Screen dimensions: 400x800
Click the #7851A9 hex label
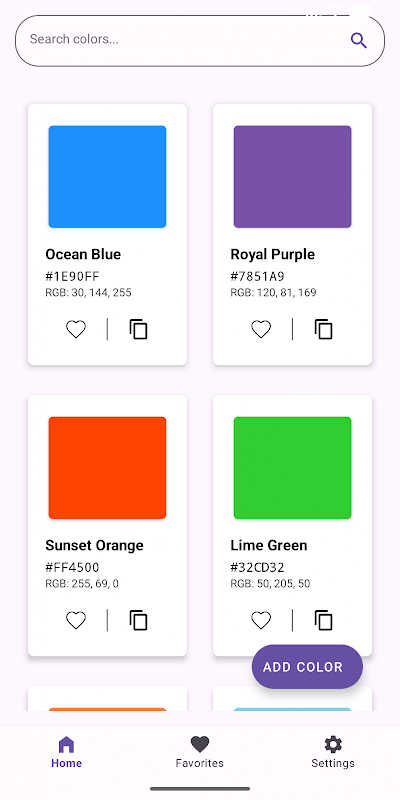258,277
